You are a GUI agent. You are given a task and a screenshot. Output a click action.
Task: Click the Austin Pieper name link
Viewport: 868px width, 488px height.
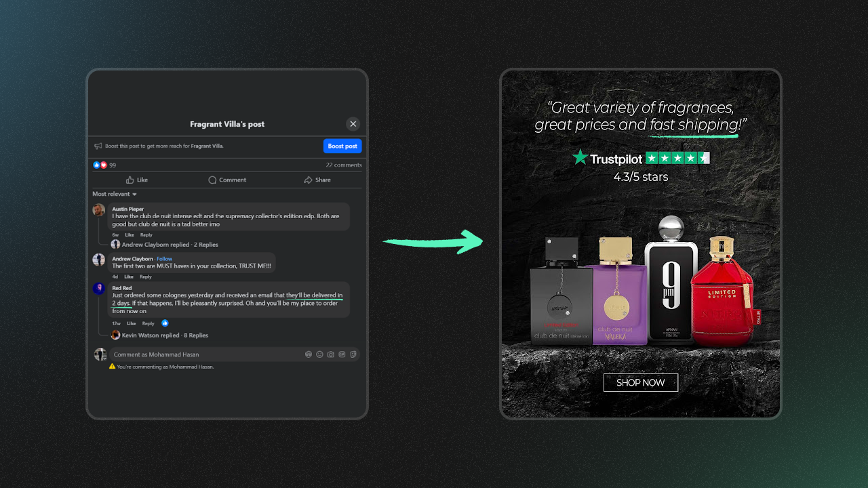[128, 209]
